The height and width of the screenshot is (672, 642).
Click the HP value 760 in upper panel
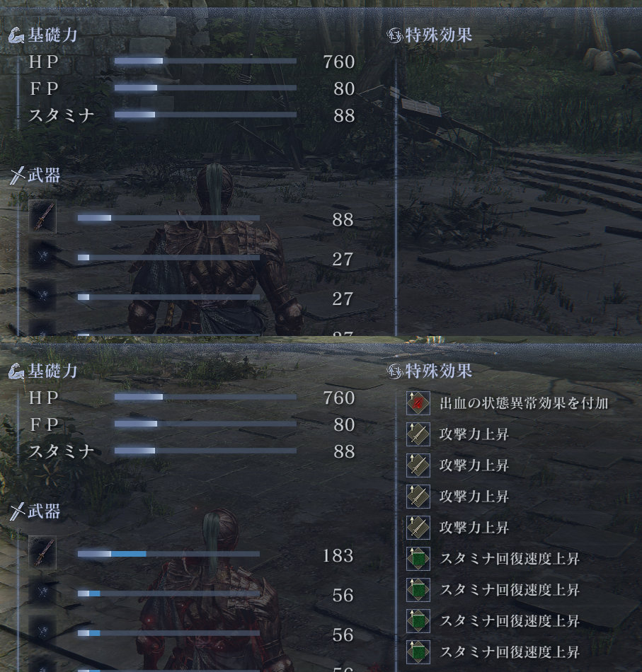(x=339, y=62)
